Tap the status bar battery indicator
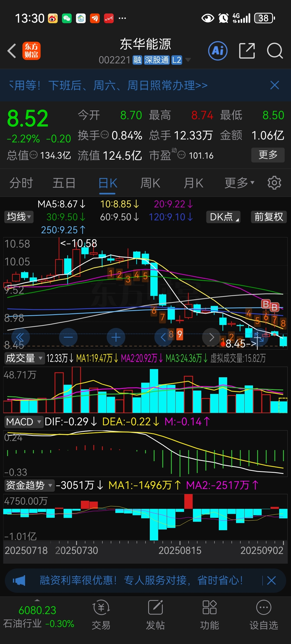 tap(264, 18)
